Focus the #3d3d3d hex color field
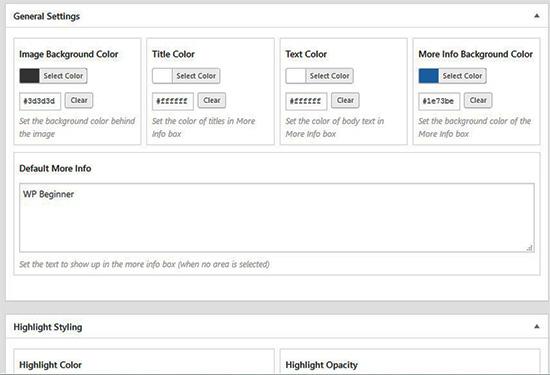Screen dimensions: 550x375 point(40,101)
